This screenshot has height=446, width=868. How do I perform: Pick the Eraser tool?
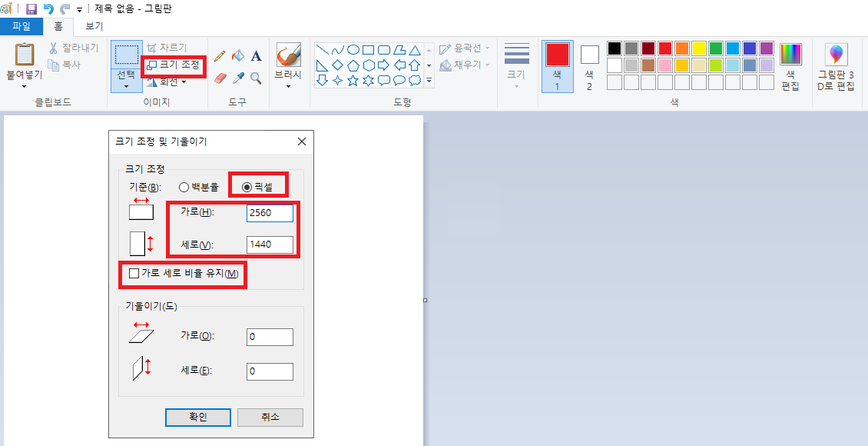tap(220, 78)
